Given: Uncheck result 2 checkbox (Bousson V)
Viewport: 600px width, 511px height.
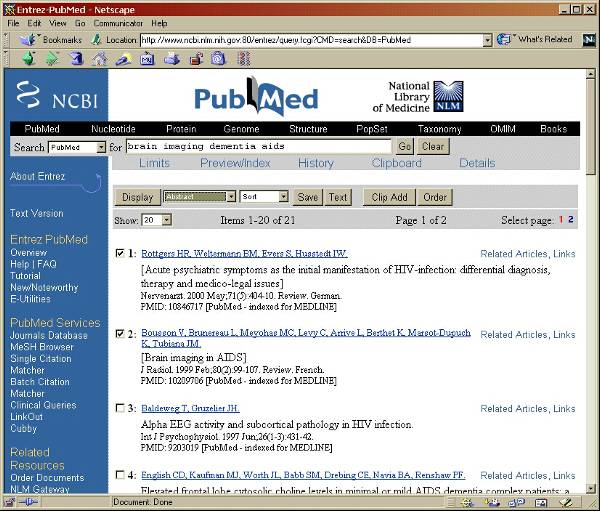Looking at the screenshot, I should tap(120, 334).
